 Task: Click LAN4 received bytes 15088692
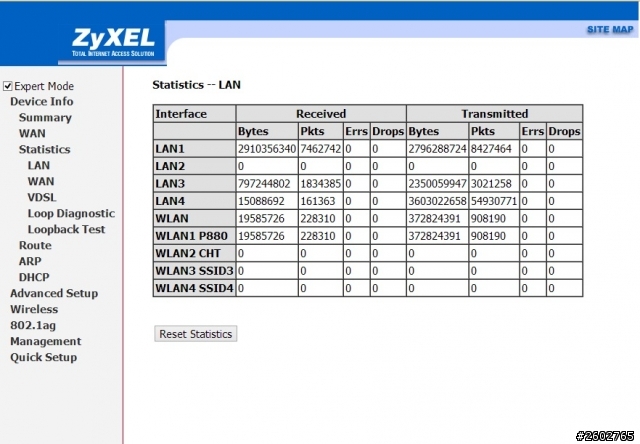(261, 201)
